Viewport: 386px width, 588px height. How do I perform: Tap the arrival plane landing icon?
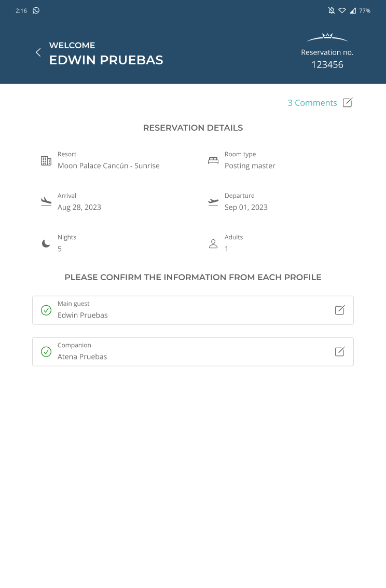[46, 202]
